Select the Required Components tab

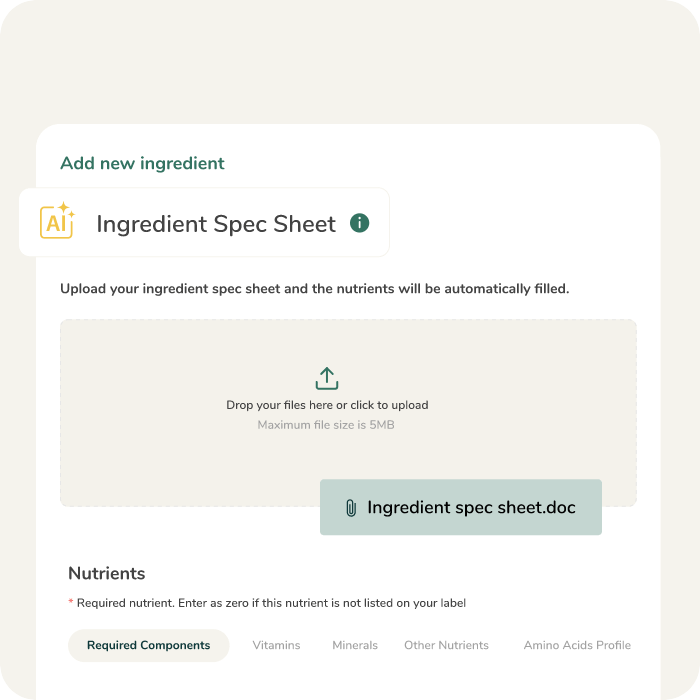click(149, 645)
